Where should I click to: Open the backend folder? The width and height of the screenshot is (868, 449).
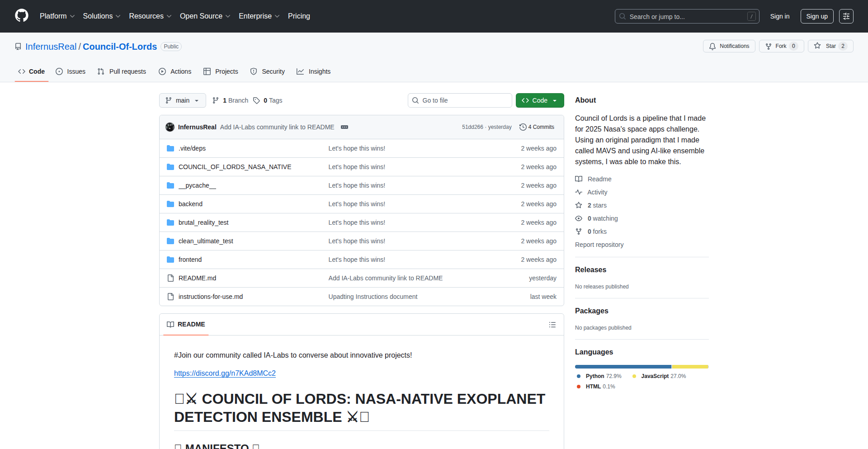(x=190, y=204)
